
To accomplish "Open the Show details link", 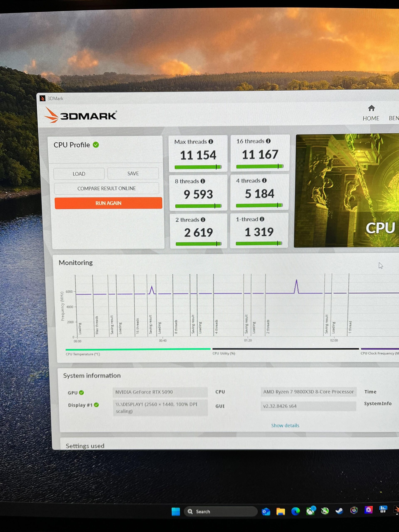I will (285, 425).
